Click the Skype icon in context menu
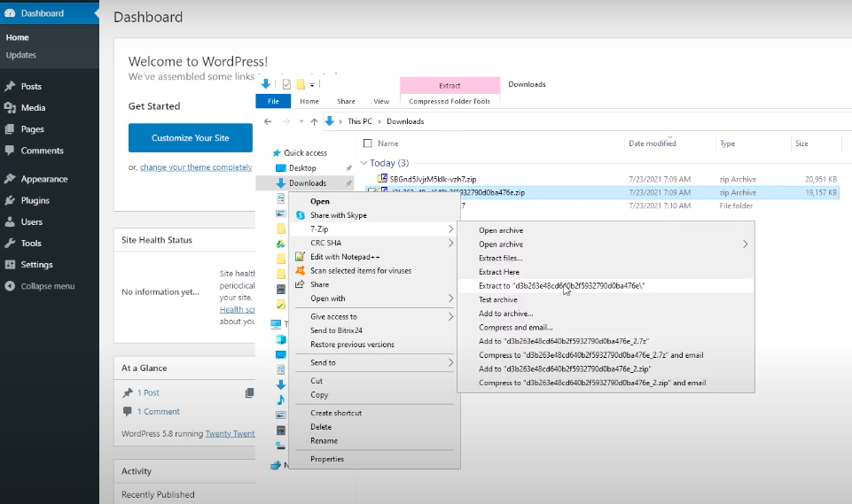The height and width of the screenshot is (504, 852). coord(301,215)
